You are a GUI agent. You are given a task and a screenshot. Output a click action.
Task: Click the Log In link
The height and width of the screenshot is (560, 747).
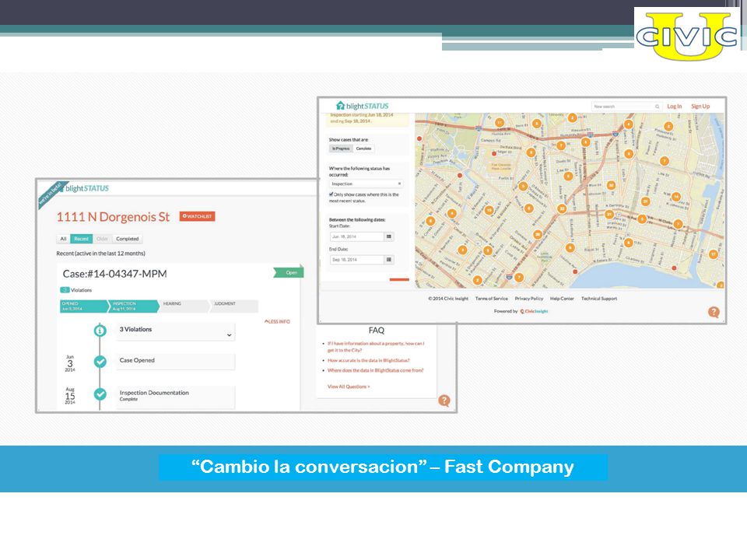pos(674,107)
